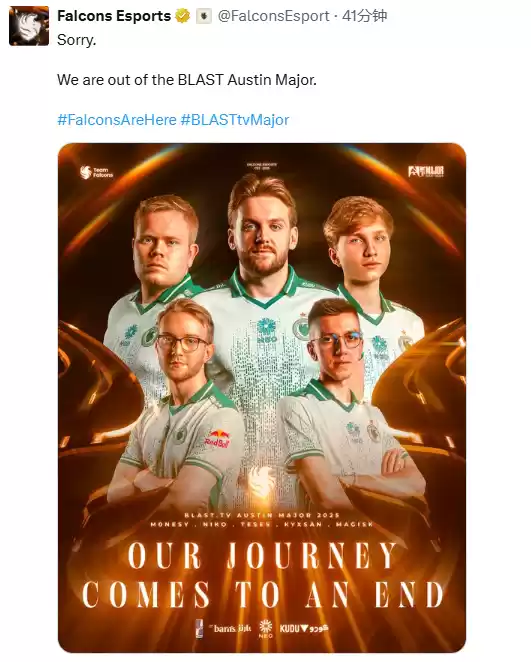Click the barns sponsor logo
This screenshot has height=662, width=531.
pos(230,628)
